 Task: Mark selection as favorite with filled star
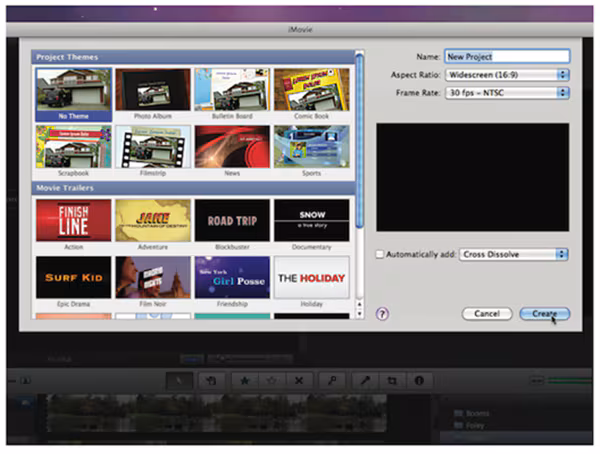click(245, 381)
